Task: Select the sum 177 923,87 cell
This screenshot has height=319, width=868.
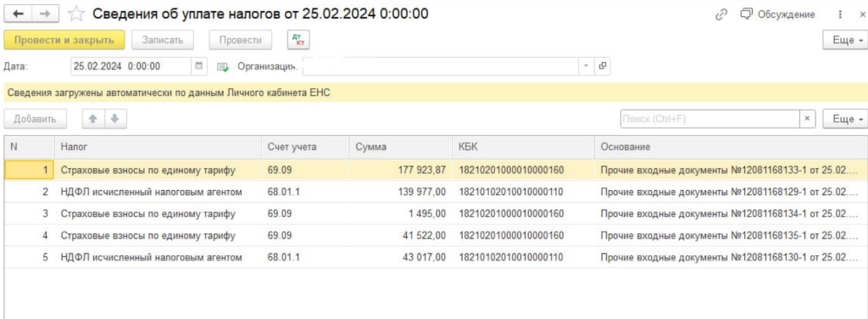Action: (400, 170)
